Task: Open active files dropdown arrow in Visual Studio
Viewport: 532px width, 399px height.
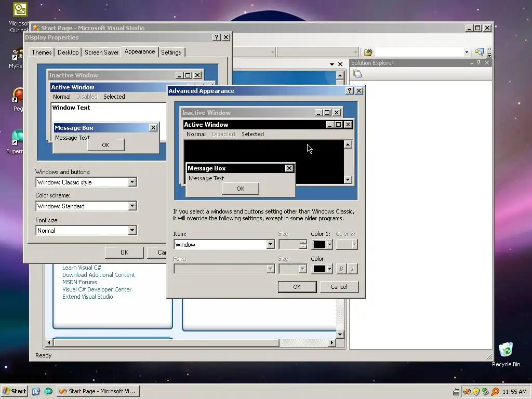Action: [x=332, y=64]
